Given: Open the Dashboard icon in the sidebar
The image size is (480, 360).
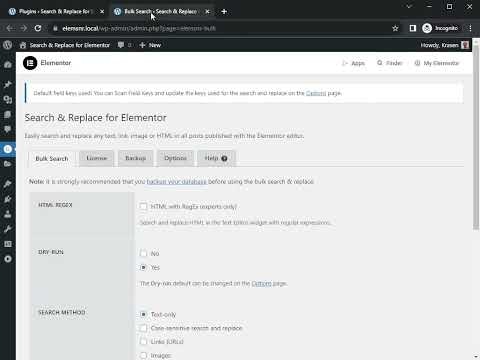Looking at the screenshot, I should coord(8,65).
